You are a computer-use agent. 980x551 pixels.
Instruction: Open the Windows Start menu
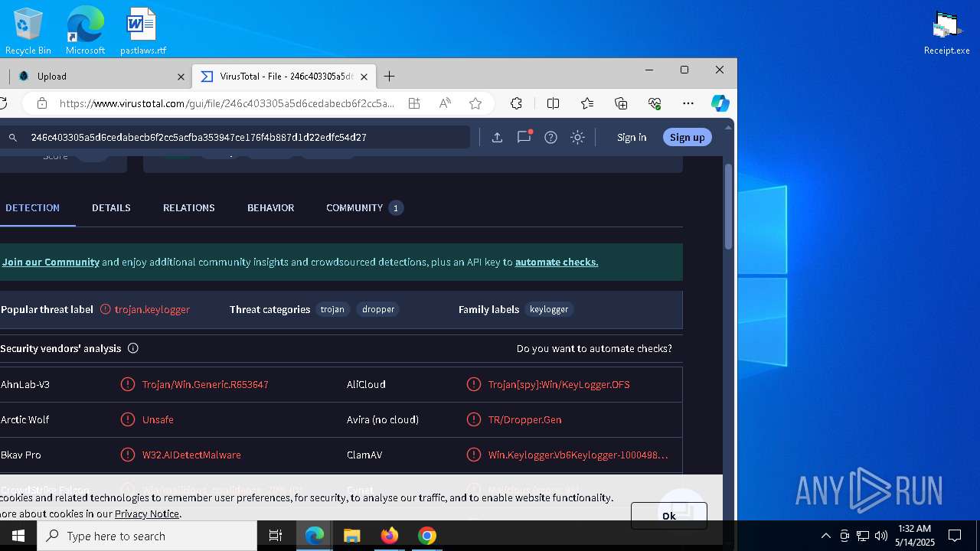(x=18, y=536)
